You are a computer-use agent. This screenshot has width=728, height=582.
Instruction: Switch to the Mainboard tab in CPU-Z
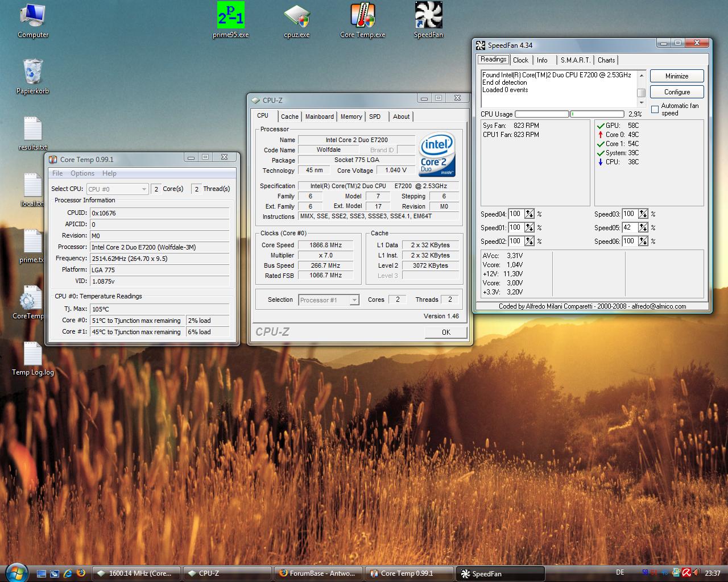tap(320, 117)
